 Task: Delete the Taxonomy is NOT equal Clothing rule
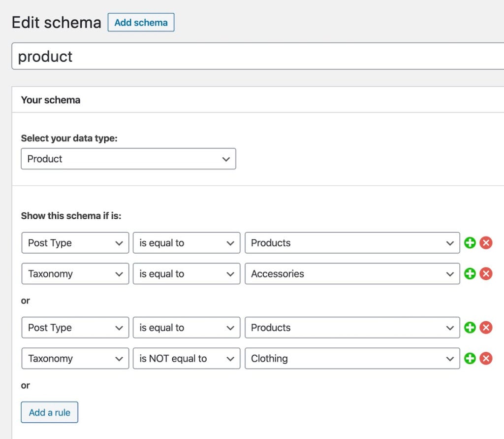click(485, 358)
